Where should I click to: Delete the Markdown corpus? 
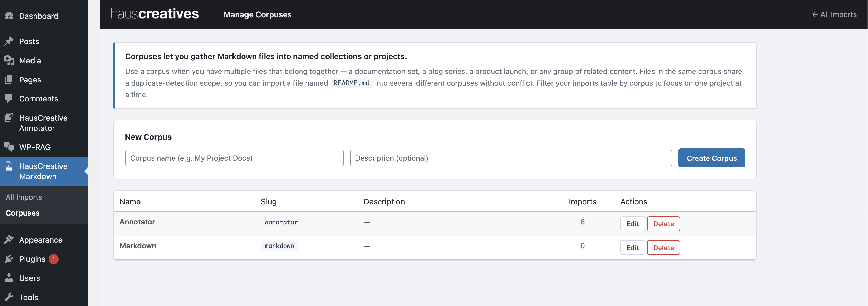[x=663, y=248]
